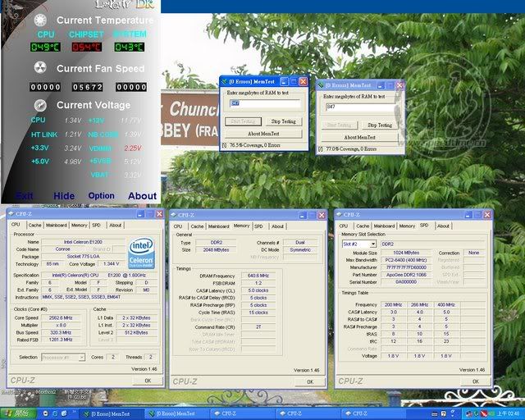The width and height of the screenshot is (525, 420).
Task: Open the Windows Start menu
Action: coord(17,413)
